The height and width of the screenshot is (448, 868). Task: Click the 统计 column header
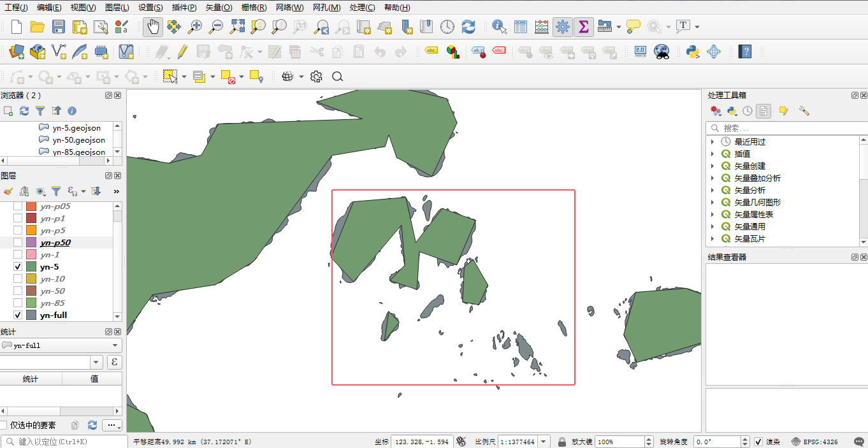(31, 379)
